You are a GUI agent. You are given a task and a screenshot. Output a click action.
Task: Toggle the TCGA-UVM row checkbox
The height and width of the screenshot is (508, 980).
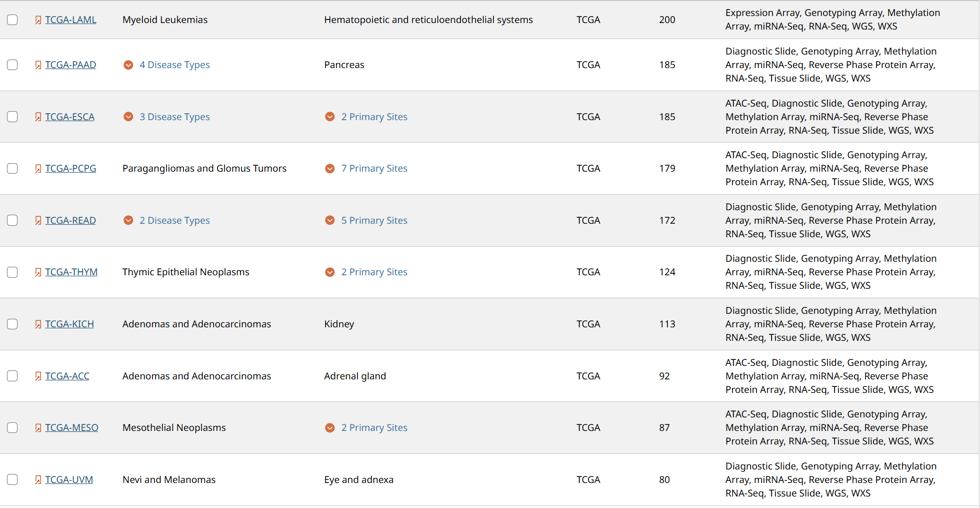click(12, 479)
